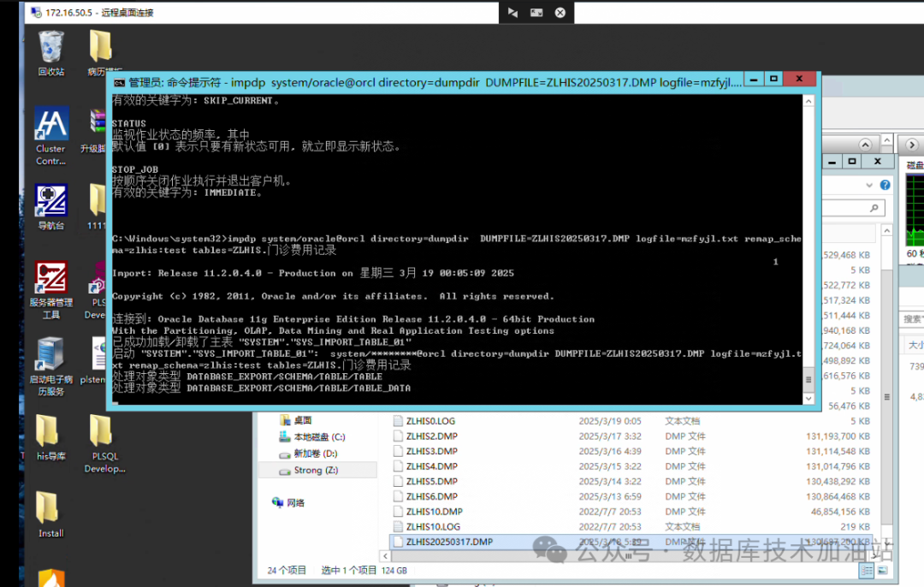Click the command prompt title bar icon
The image size is (924, 587).
pyautogui.click(x=120, y=82)
